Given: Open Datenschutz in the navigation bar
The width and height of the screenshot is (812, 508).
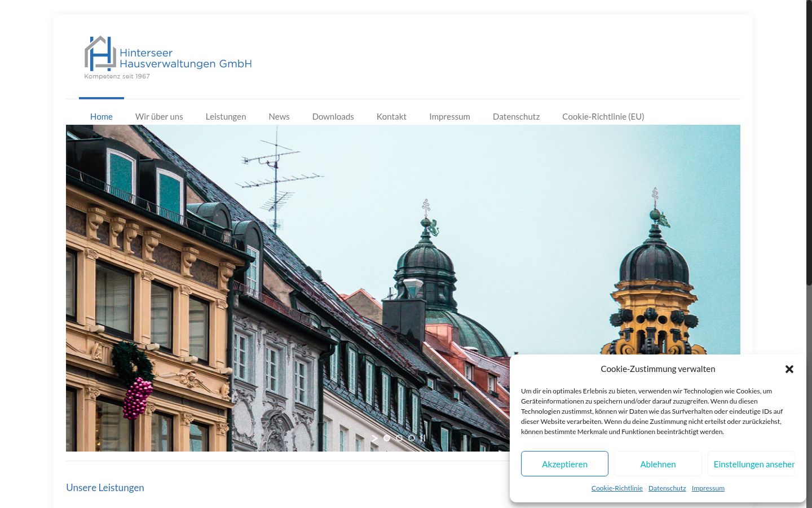Looking at the screenshot, I should [516, 116].
